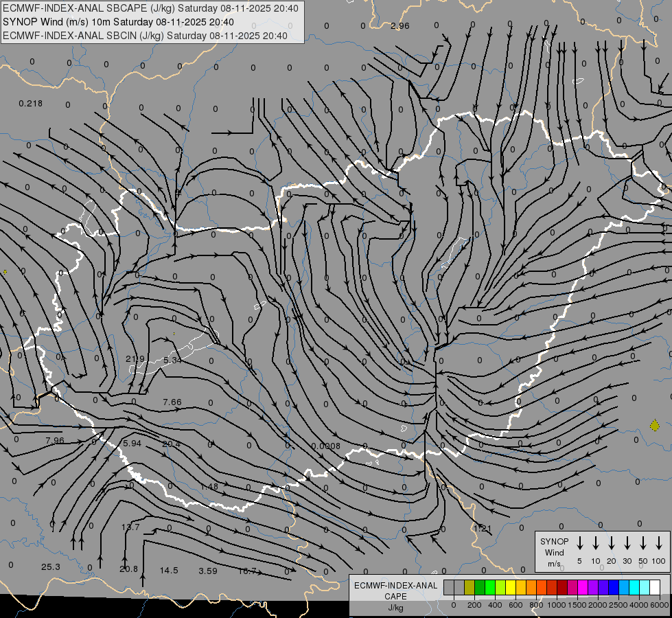Click the 800 tick label on color scale
Image resolution: width=672 pixels, height=618 pixels.
tap(536, 605)
